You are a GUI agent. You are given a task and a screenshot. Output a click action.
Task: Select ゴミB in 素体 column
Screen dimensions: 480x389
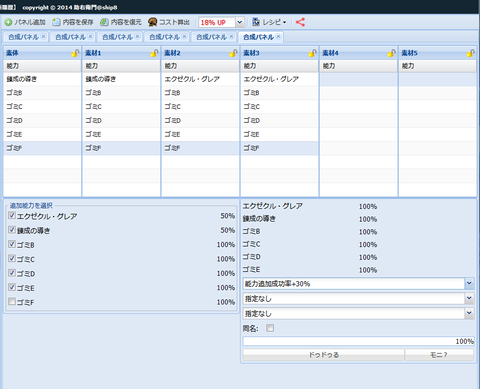(x=42, y=93)
